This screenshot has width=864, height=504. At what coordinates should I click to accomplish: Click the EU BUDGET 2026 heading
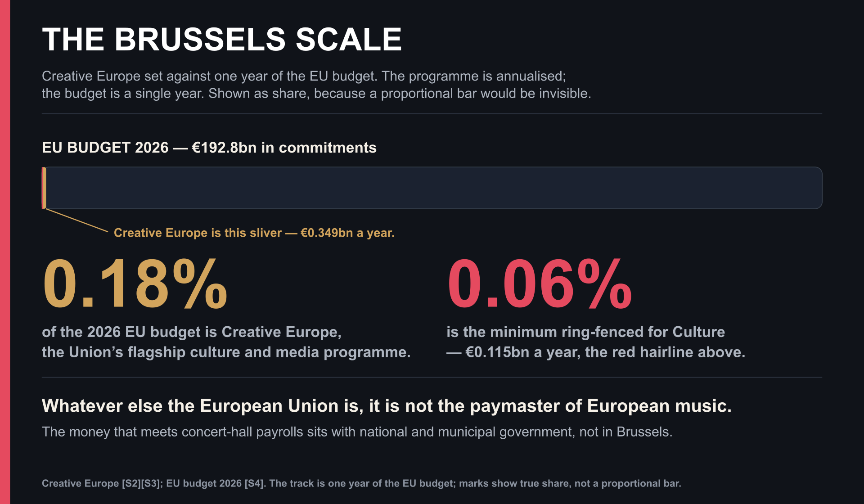tap(209, 148)
